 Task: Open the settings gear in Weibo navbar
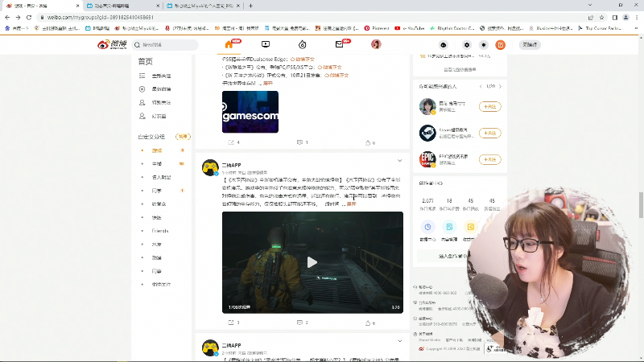467,45
